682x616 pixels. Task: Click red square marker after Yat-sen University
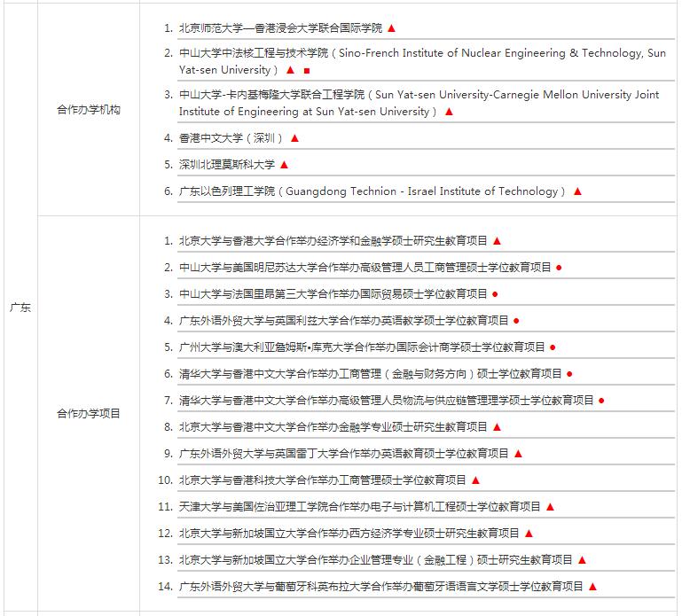(x=307, y=70)
